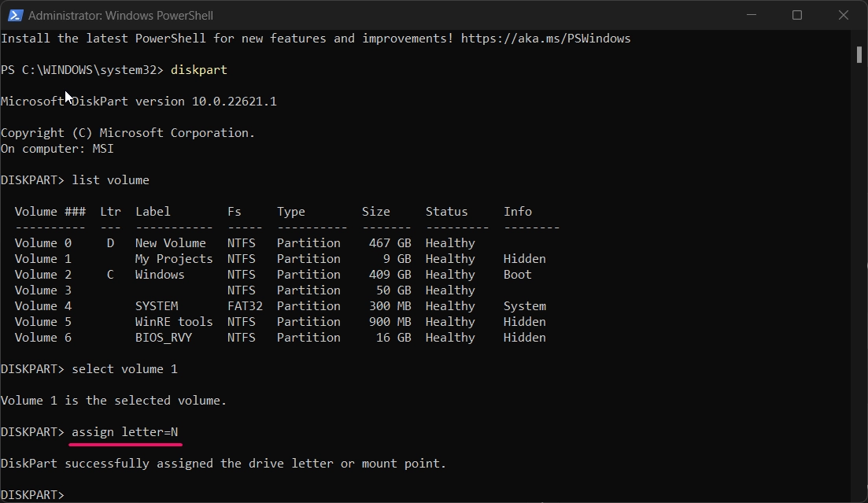
Task: Click the 'Ltr' column header
Action: coord(110,212)
